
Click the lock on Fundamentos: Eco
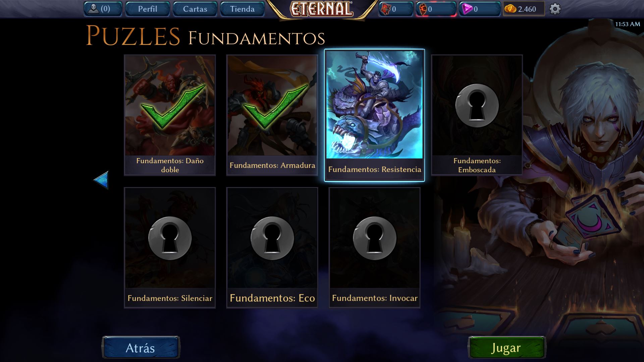coord(272,238)
